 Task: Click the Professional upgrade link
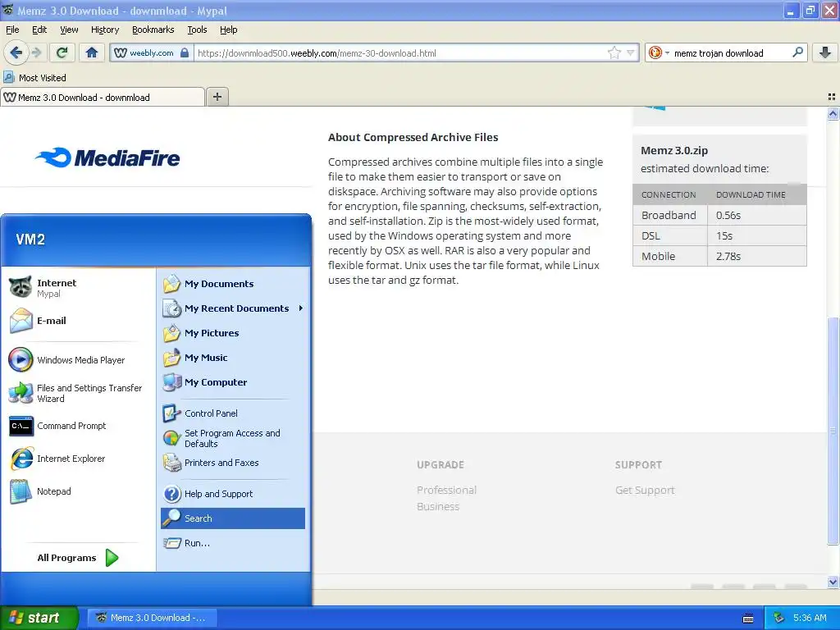[446, 491]
